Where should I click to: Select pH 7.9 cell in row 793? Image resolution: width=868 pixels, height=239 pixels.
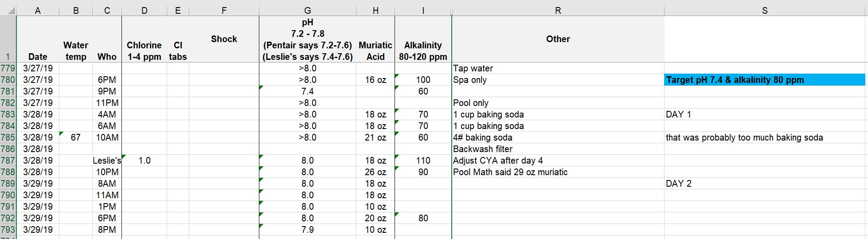(307, 230)
